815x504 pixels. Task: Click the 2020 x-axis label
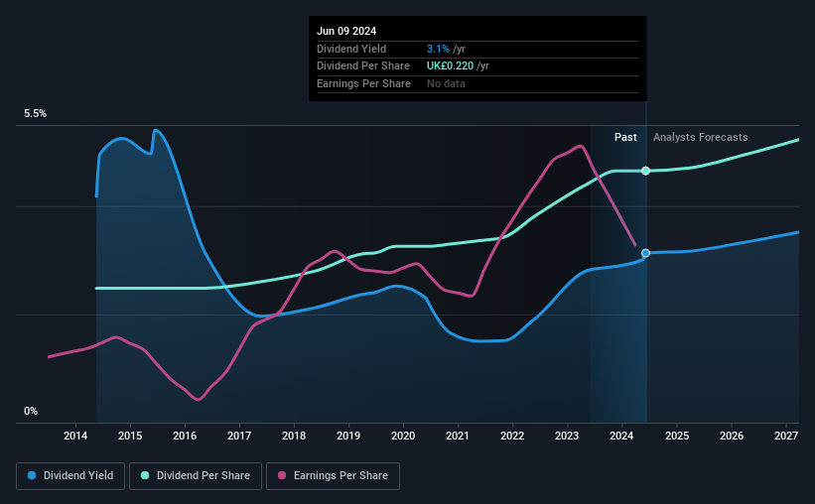403,436
